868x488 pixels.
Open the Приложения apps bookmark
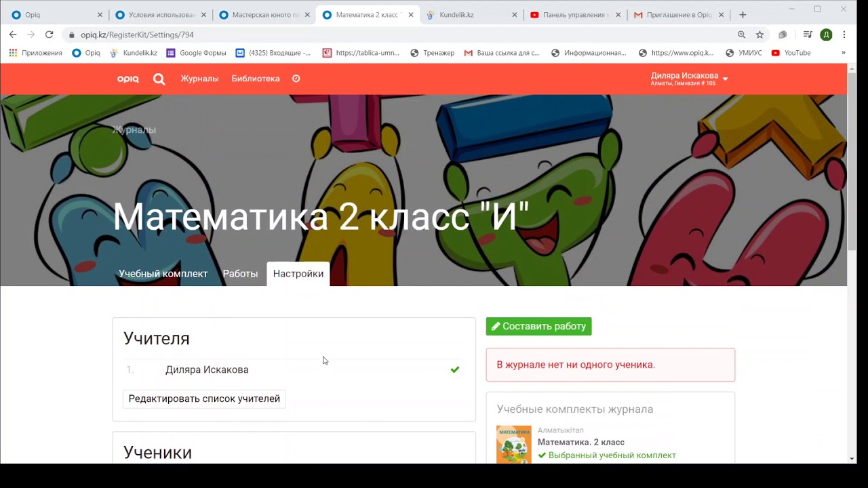35,53
